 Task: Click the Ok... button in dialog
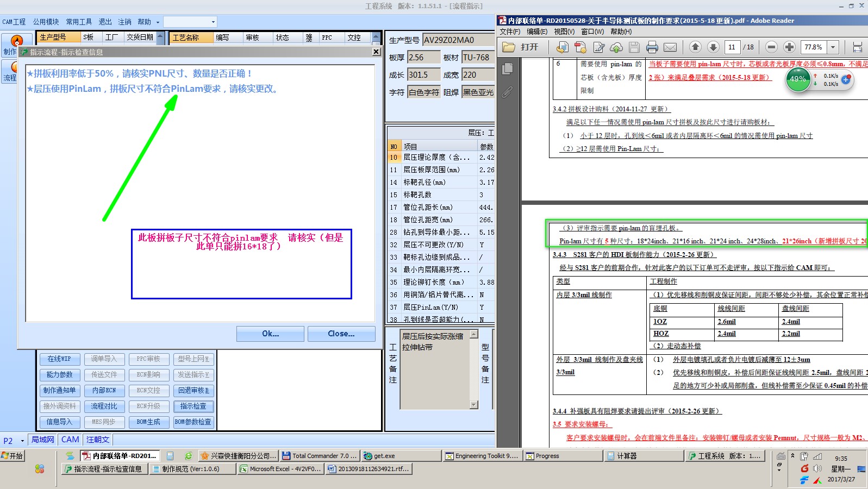270,334
